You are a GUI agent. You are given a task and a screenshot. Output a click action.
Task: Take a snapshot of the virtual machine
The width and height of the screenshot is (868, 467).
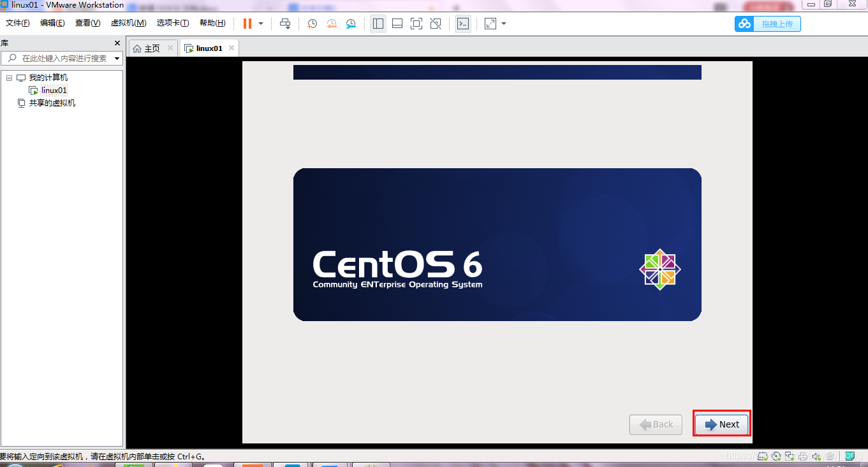click(x=312, y=24)
